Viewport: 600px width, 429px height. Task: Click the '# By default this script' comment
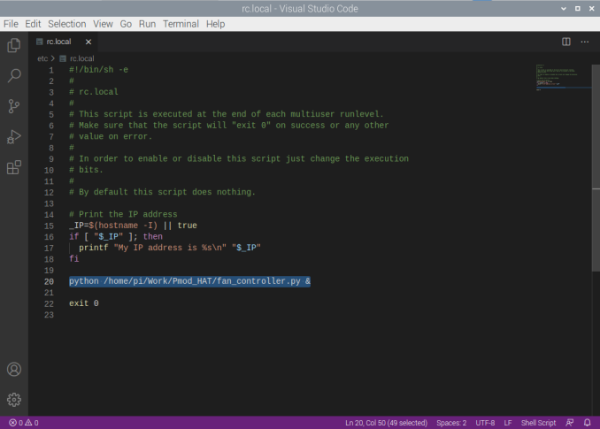[162, 192]
